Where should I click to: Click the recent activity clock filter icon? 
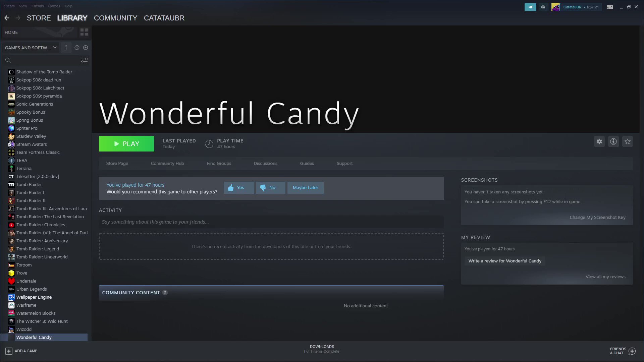tap(77, 48)
